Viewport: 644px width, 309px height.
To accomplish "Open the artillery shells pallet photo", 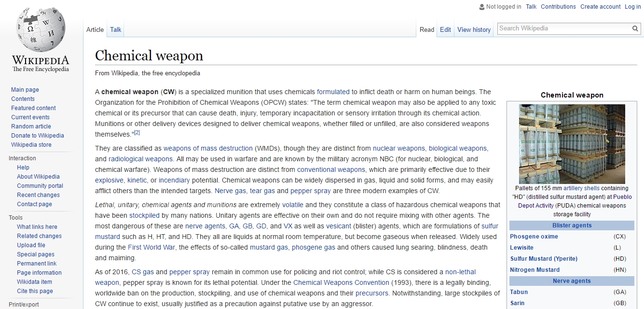I will (x=572, y=144).
